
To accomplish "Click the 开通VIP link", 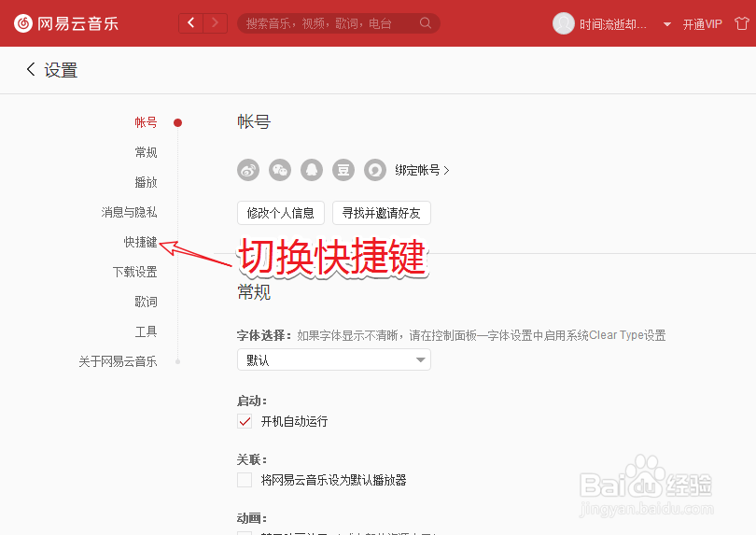I will tap(703, 24).
